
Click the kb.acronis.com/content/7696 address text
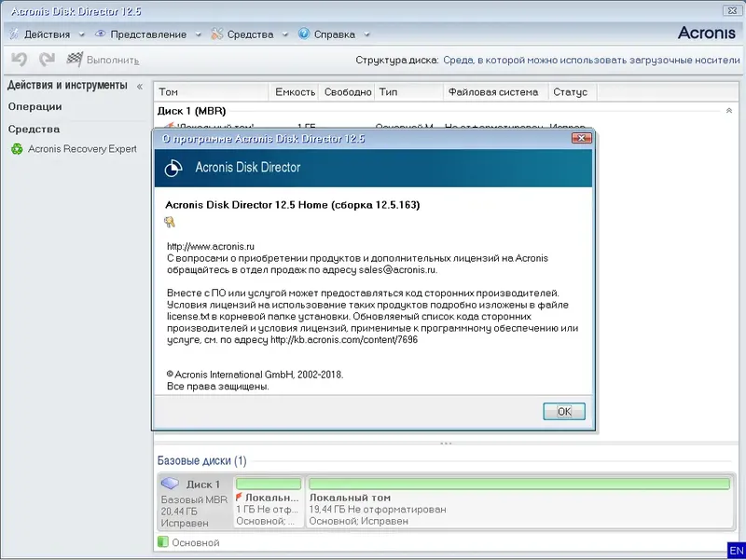click(344, 339)
